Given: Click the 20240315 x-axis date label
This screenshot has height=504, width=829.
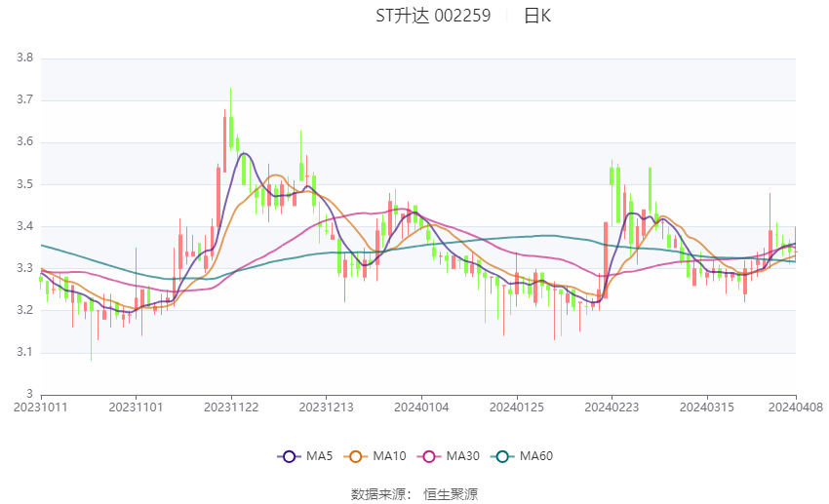Looking at the screenshot, I should point(707,407).
